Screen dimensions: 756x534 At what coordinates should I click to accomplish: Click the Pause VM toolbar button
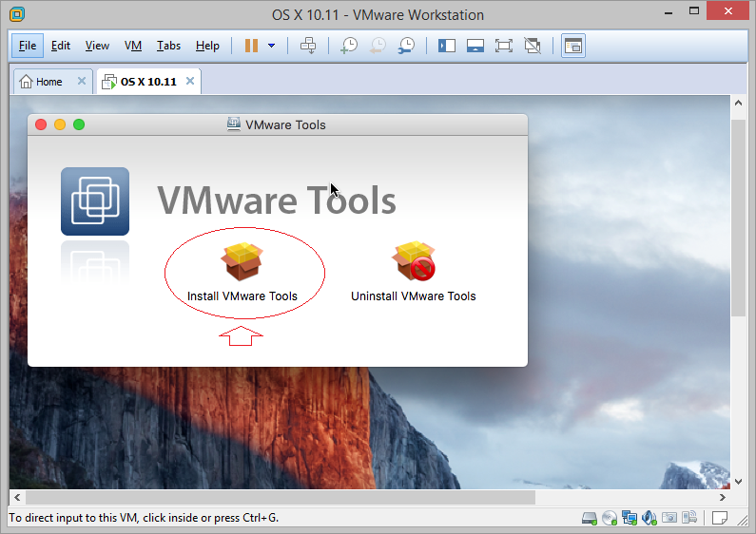click(251, 46)
